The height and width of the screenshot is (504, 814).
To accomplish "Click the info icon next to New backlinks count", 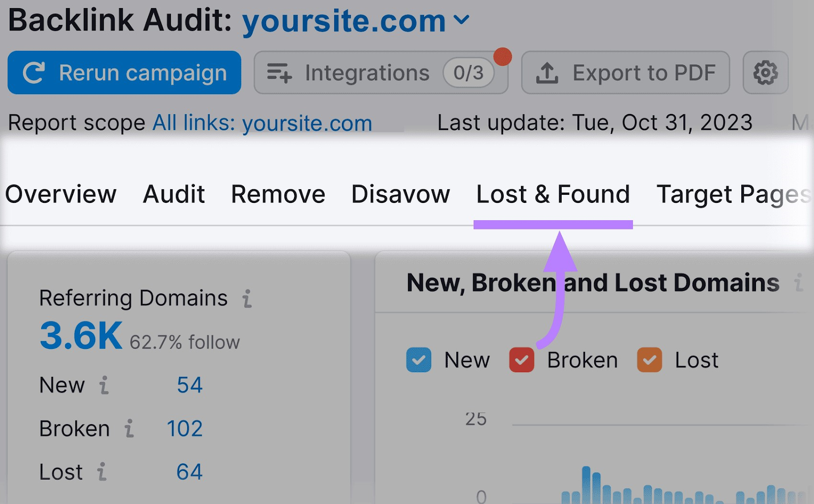I will pyautogui.click(x=105, y=387).
